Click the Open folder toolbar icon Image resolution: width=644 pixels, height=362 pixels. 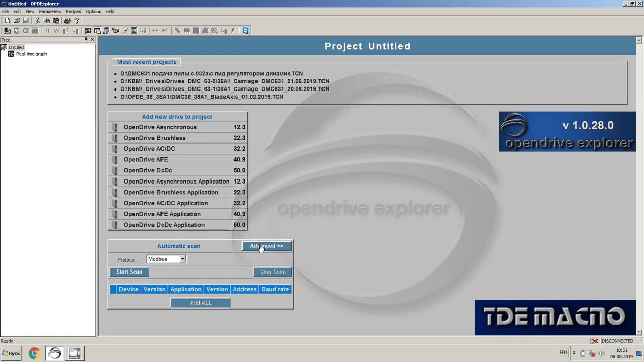click(17, 21)
